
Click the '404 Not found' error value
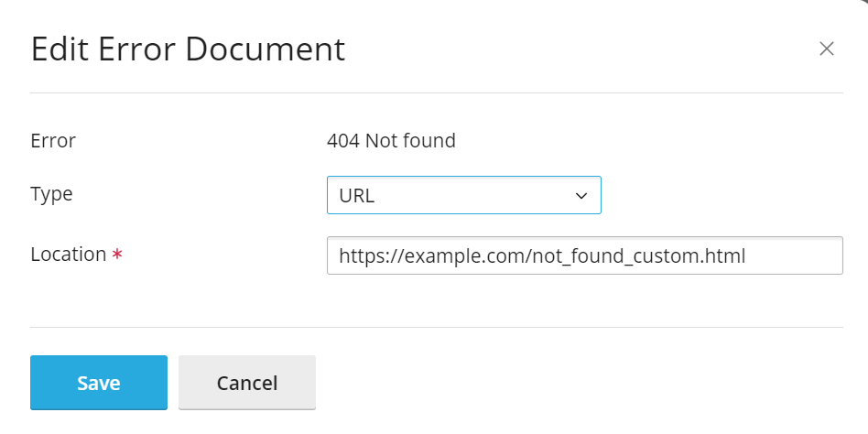(x=391, y=141)
